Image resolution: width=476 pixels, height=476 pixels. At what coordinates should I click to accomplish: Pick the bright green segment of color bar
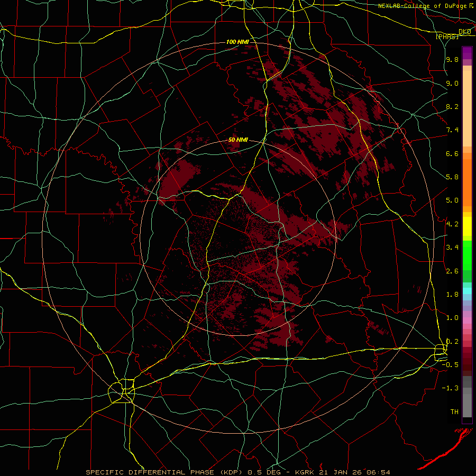pyautogui.click(x=467, y=255)
